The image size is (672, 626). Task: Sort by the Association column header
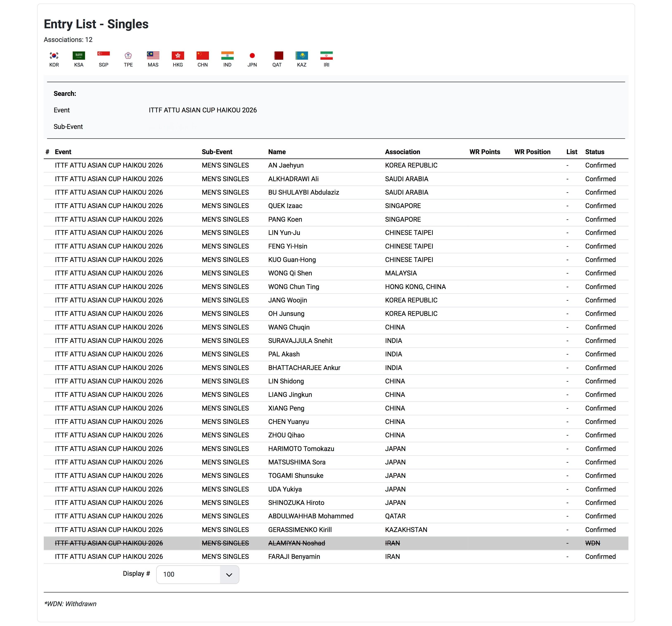[x=402, y=152]
